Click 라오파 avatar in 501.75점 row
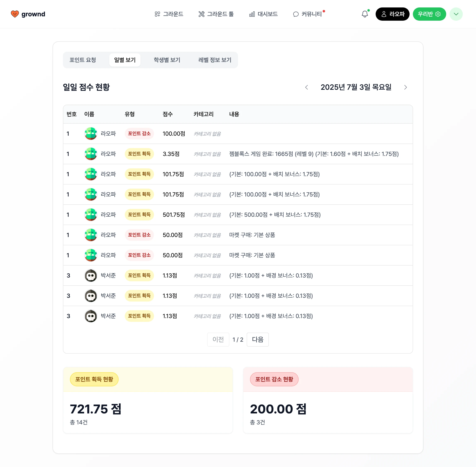The width and height of the screenshot is (476, 467). point(91,215)
